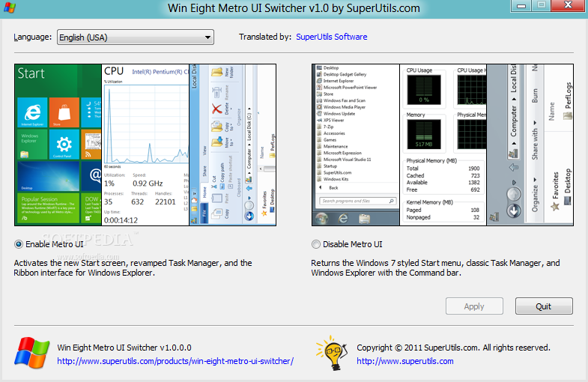Image resolution: width=588 pixels, height=382 pixels.
Task: Open the Language dropdown
Action: (x=136, y=37)
